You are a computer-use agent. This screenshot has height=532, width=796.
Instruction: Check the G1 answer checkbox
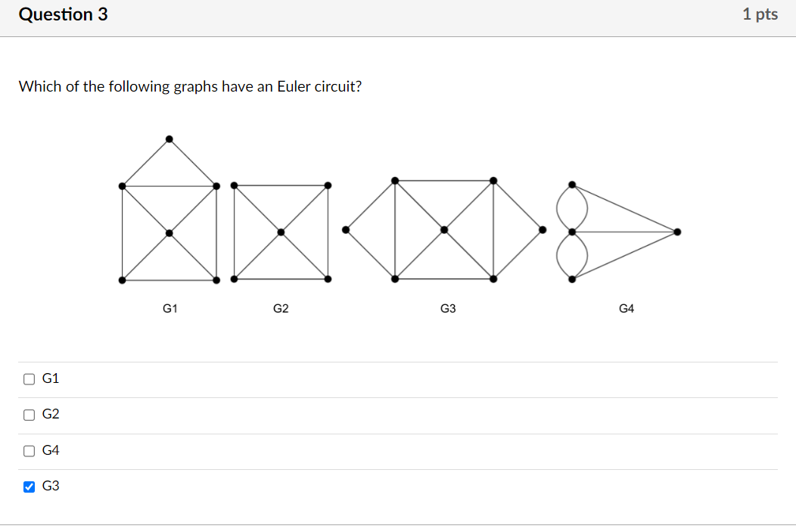[x=29, y=378]
